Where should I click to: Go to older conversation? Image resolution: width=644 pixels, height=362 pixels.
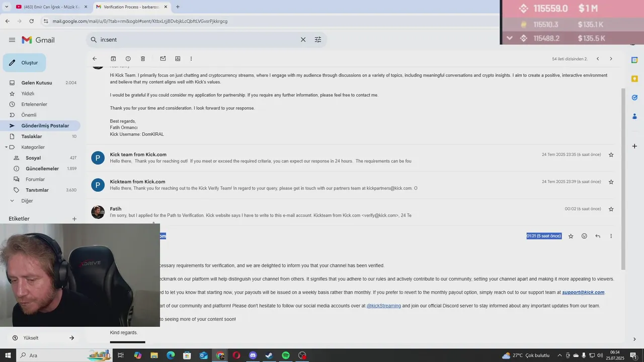[x=611, y=59]
